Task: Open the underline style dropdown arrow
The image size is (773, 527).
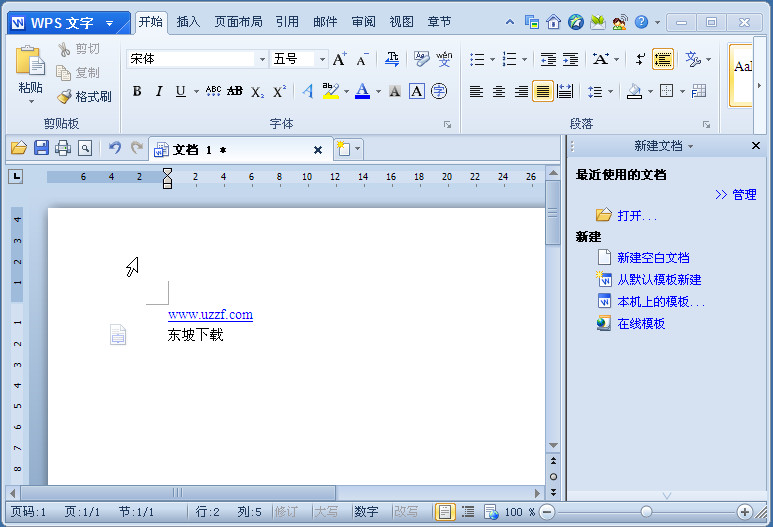Action: [x=196, y=92]
